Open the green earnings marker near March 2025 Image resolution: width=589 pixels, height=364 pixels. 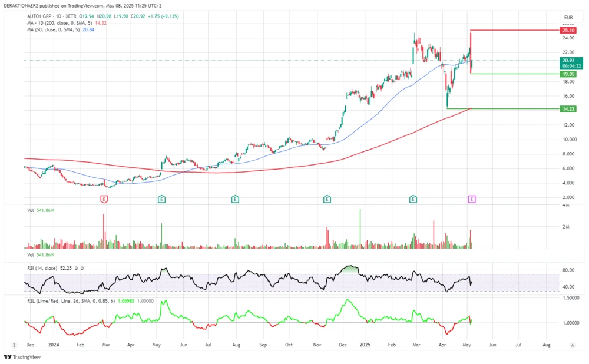tap(413, 200)
